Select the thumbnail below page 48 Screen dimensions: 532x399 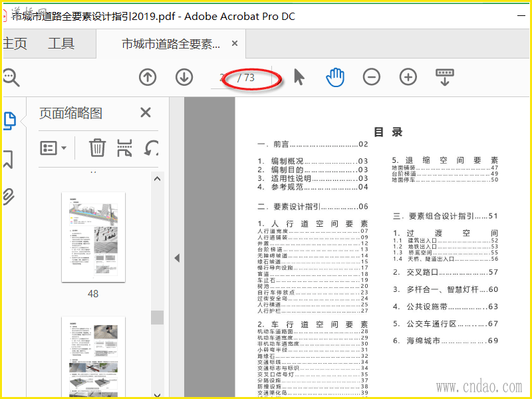(x=93, y=356)
